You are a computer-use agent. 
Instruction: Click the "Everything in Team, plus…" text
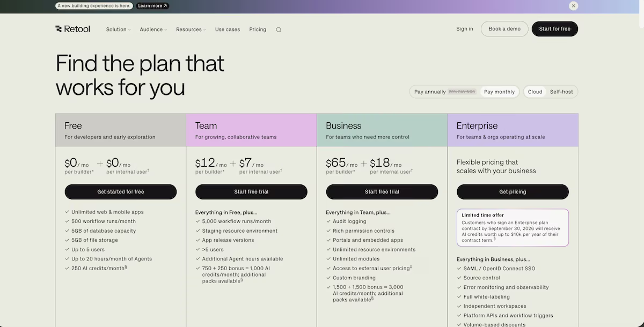(358, 212)
